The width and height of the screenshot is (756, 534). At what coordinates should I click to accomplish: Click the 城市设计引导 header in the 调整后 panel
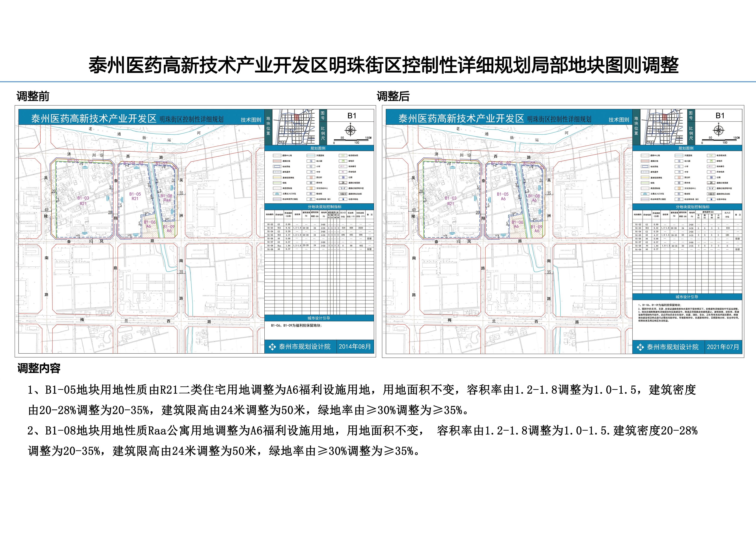687,297
